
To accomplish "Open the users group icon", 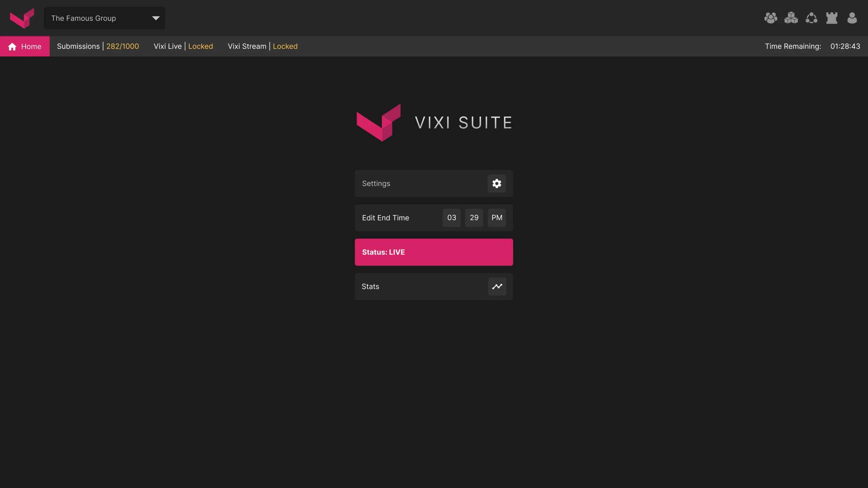I will click(x=771, y=18).
